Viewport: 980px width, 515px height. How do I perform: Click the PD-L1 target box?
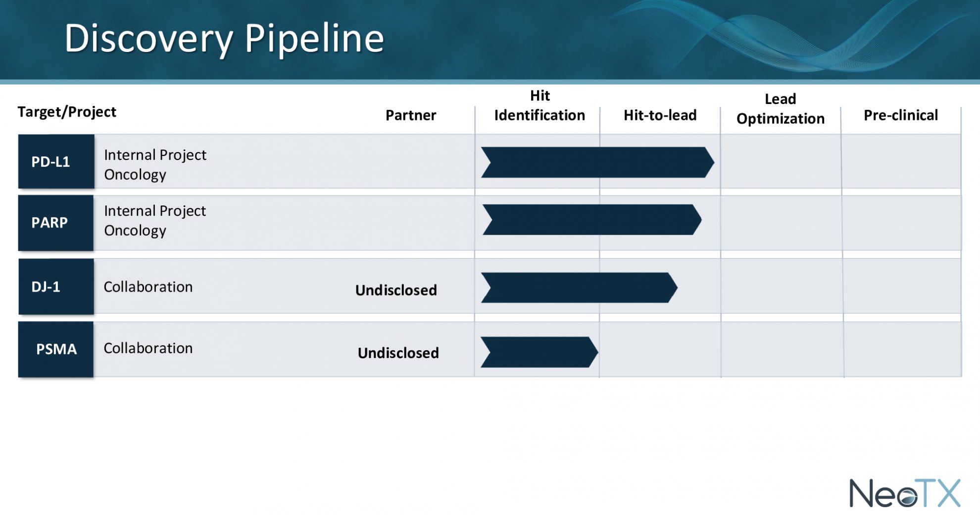(56, 161)
